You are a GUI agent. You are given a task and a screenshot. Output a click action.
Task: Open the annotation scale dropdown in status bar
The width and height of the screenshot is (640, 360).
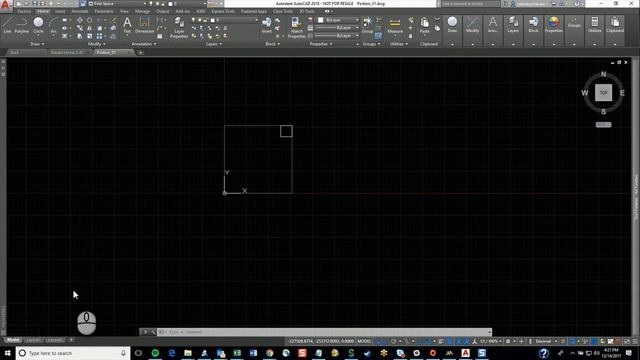coord(491,341)
